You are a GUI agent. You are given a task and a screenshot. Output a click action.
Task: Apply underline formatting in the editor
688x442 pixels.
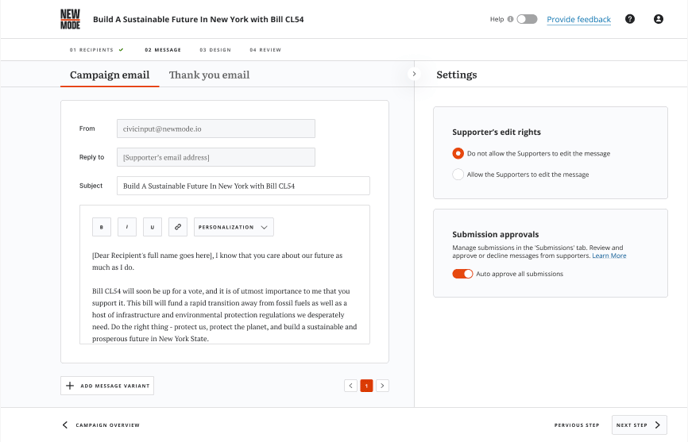[x=152, y=227]
